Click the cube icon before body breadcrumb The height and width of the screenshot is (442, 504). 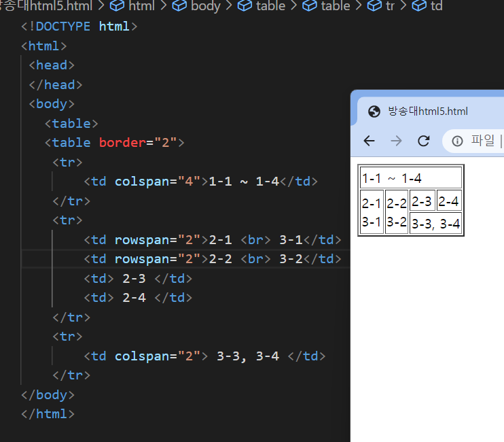pos(179,6)
